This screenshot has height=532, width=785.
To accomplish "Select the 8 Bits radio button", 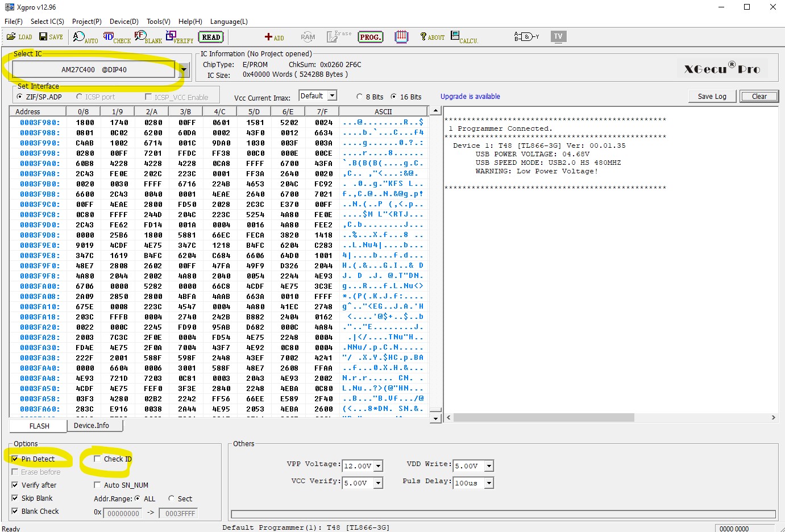I will tap(359, 97).
